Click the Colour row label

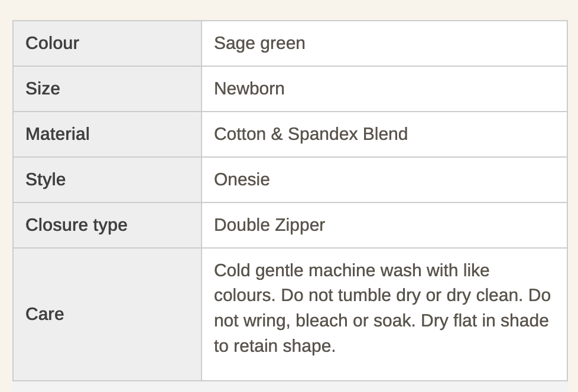point(52,43)
